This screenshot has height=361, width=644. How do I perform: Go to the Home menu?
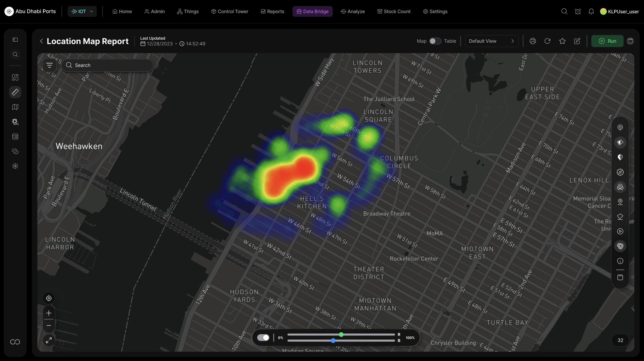122,11
